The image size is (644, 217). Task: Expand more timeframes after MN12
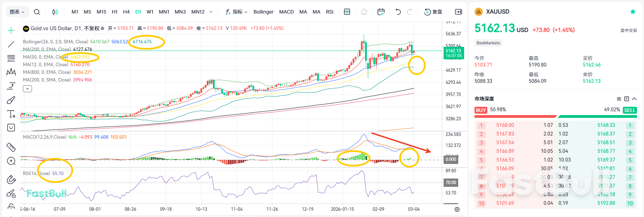point(211,12)
